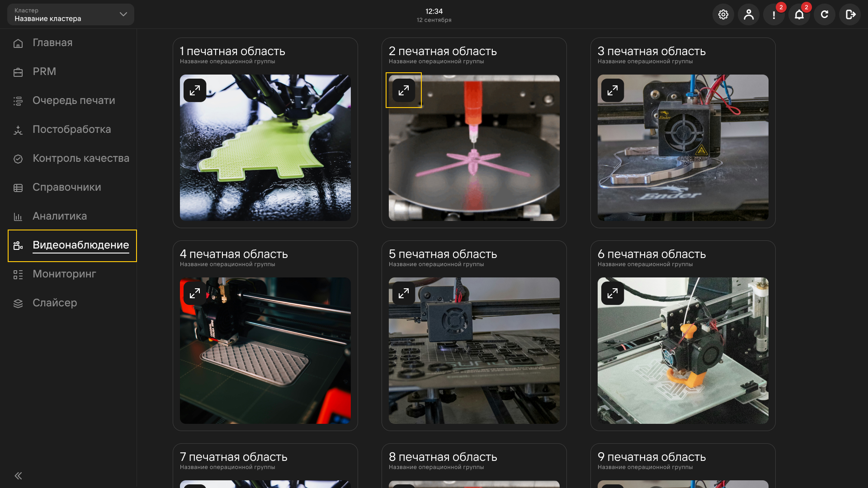
Task: Expand fullscreen view of 2 печатная область
Action: coord(404,90)
